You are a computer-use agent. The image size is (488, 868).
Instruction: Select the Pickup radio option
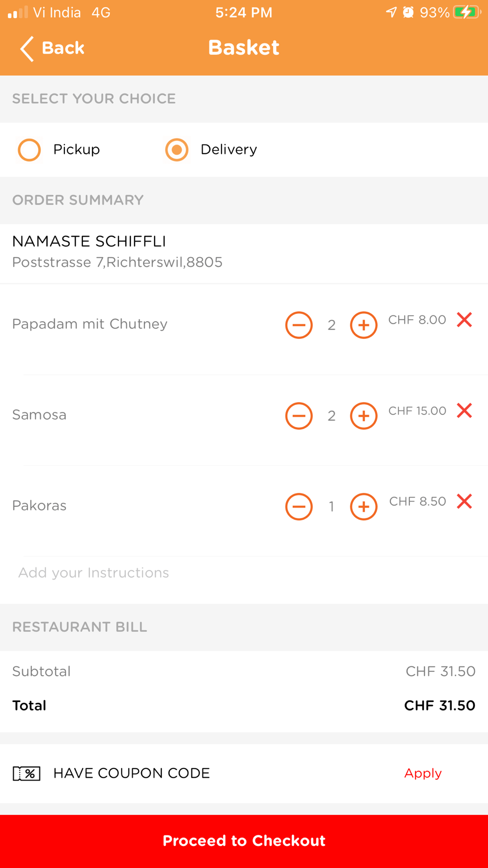[x=29, y=150]
